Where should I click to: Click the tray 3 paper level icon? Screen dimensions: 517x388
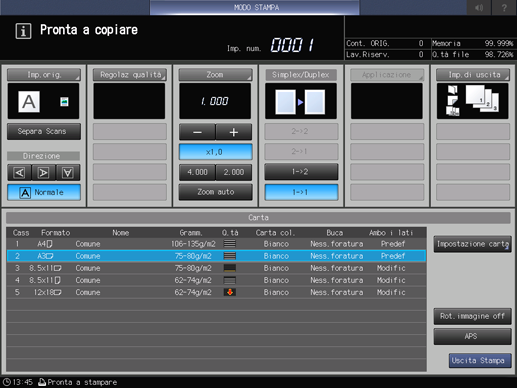pyautogui.click(x=230, y=268)
